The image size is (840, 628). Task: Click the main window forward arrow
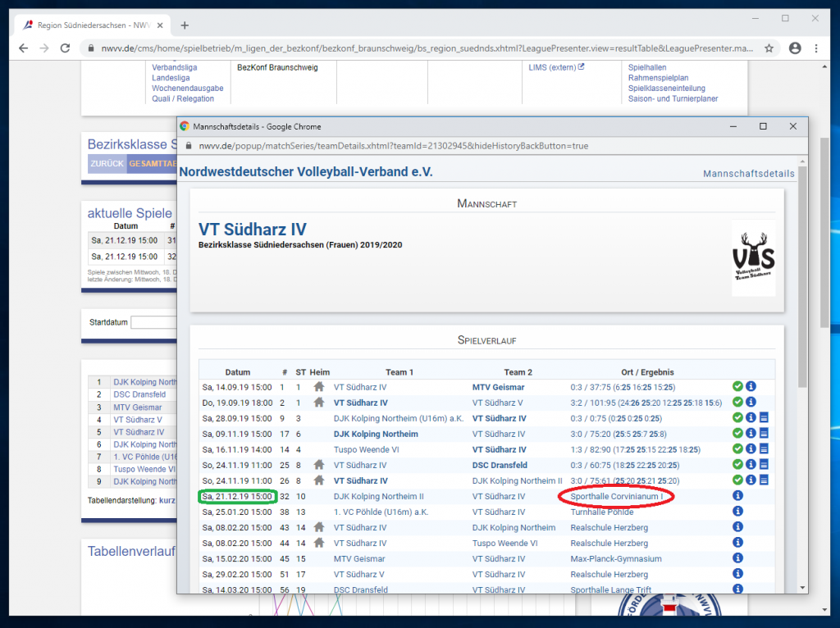pos(44,48)
